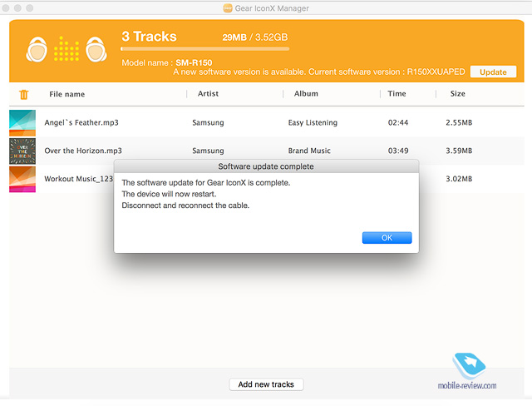The height and width of the screenshot is (406, 532).
Task: Click the window close button
Action: (x=6, y=7)
